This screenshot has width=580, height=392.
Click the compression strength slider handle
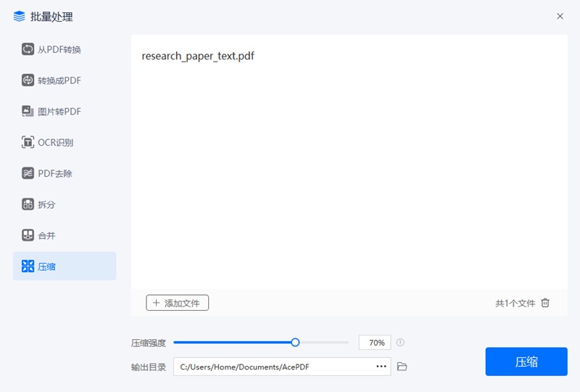click(295, 343)
